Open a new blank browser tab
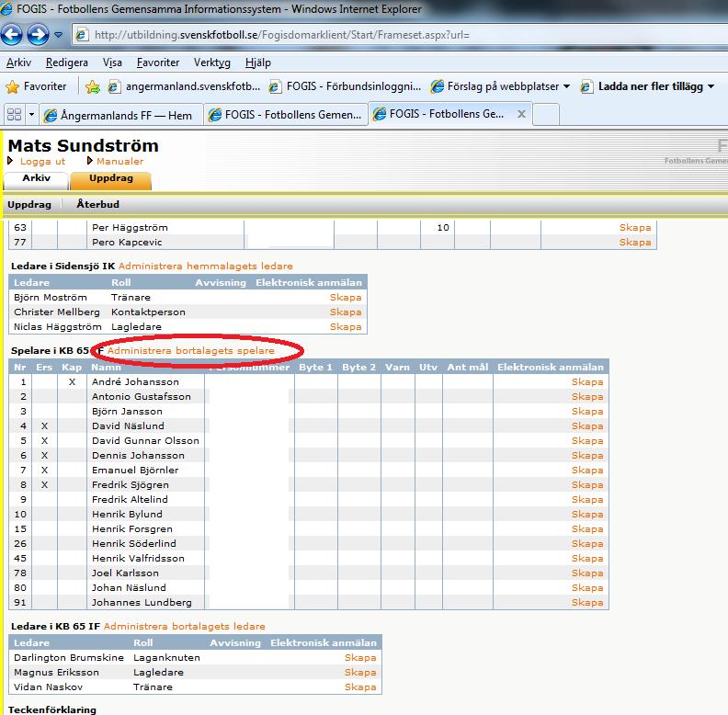The image size is (728, 715). click(x=545, y=115)
